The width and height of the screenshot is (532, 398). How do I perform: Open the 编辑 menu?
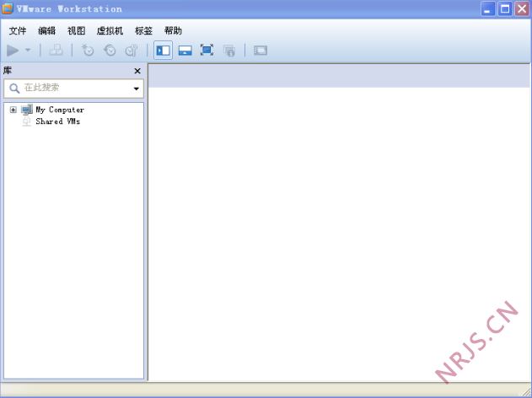47,31
